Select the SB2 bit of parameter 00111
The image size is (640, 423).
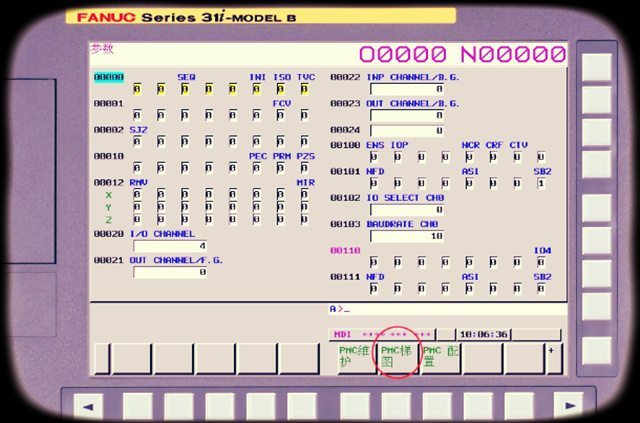541,289
